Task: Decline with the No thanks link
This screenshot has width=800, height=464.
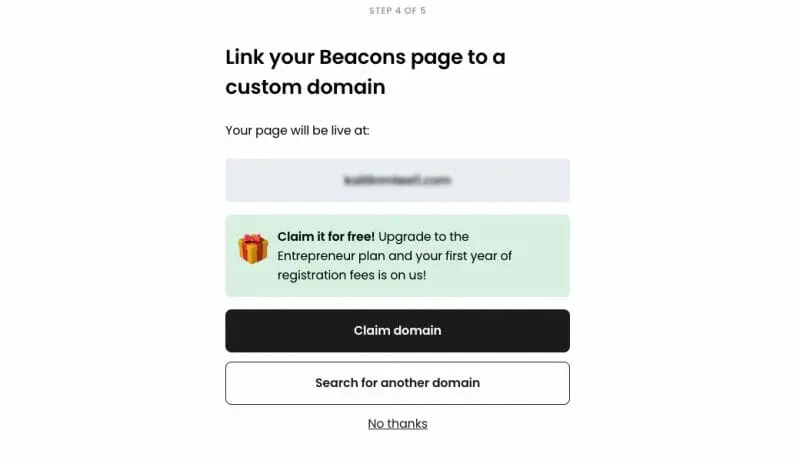Action: [397, 424]
